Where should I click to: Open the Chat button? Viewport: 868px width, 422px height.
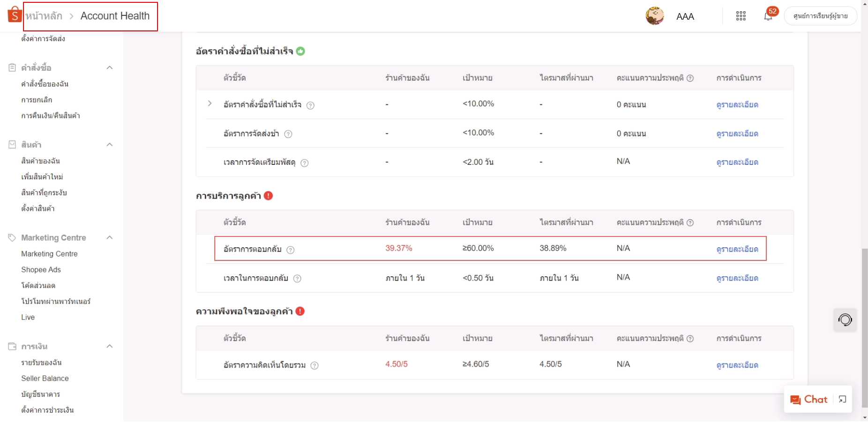pos(809,400)
